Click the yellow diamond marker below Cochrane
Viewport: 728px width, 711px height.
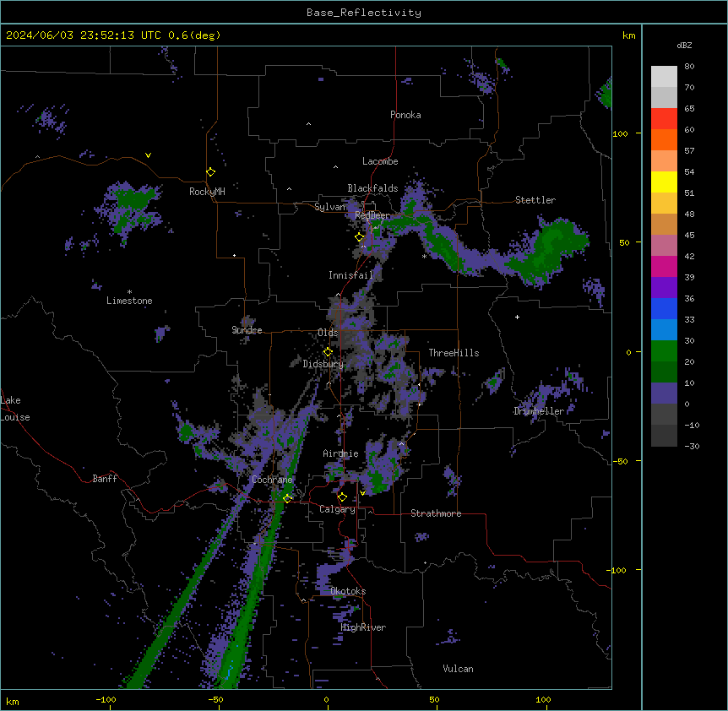click(x=287, y=498)
